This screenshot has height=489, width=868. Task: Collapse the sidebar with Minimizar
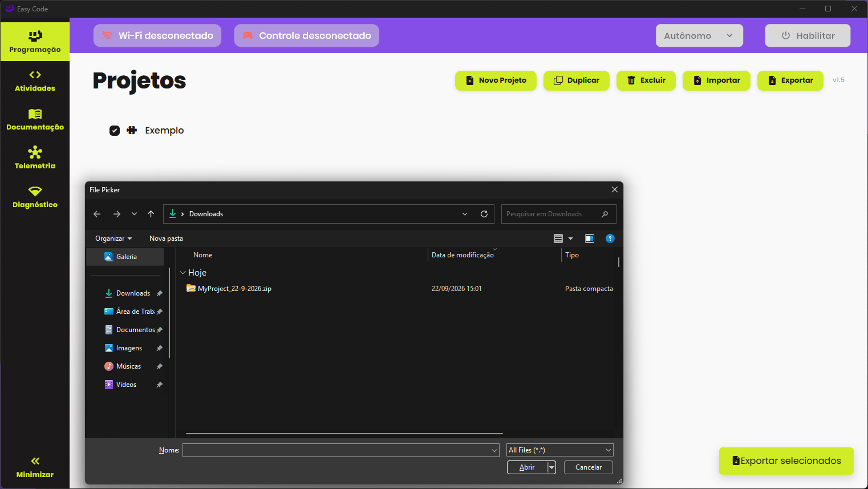[35, 467]
